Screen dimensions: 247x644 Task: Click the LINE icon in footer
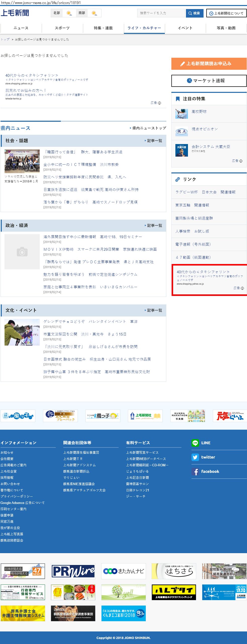click(195, 443)
